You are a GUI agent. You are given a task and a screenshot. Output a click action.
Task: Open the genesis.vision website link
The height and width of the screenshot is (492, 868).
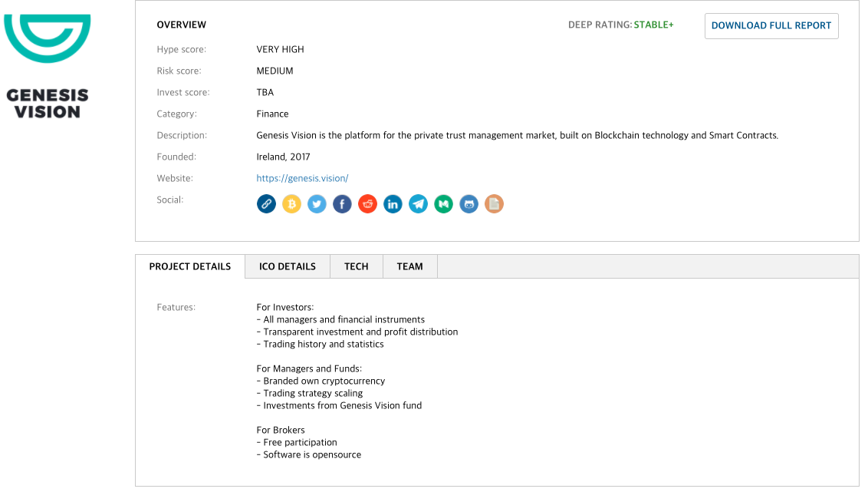pyautogui.click(x=302, y=178)
